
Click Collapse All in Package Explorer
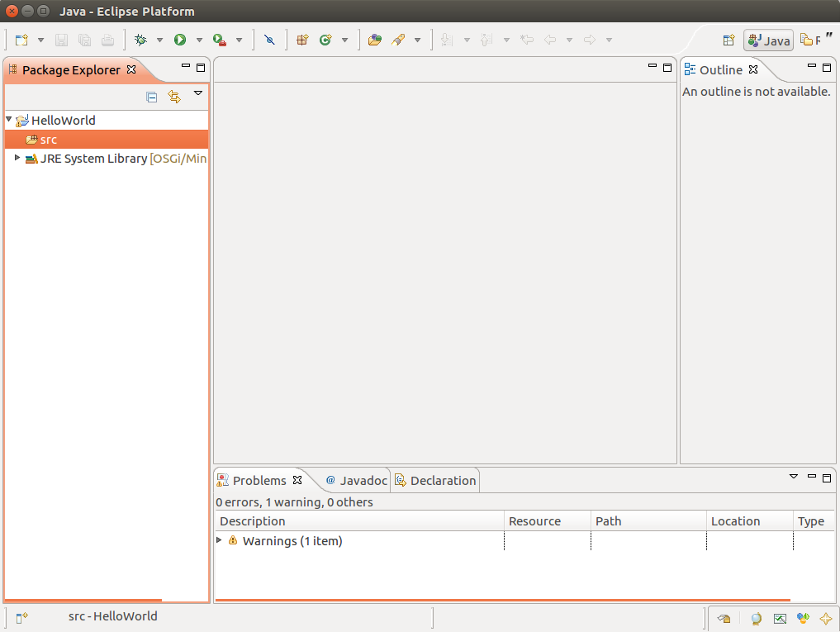pyautogui.click(x=152, y=97)
